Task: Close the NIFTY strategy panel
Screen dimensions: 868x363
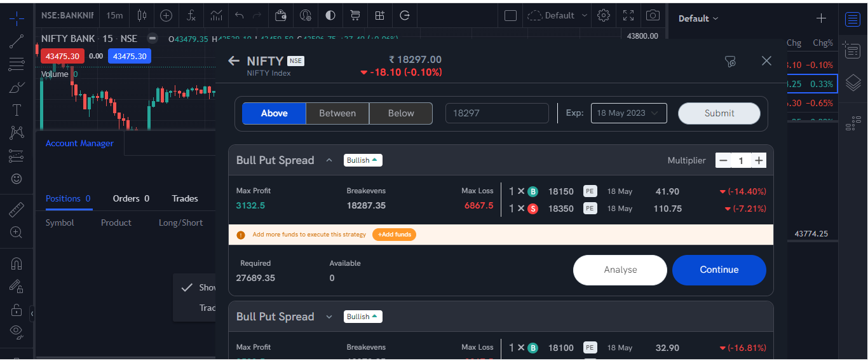Action: click(x=766, y=61)
